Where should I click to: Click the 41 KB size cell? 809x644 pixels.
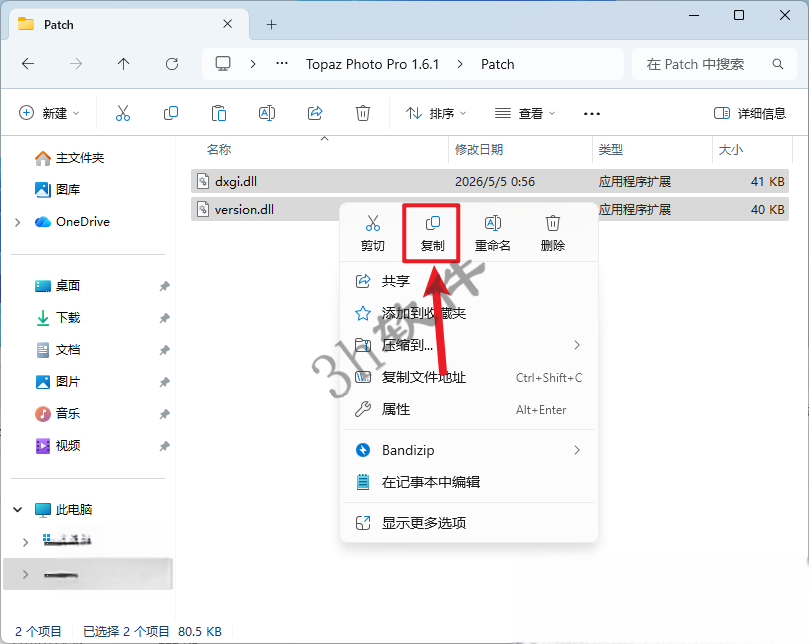768,182
